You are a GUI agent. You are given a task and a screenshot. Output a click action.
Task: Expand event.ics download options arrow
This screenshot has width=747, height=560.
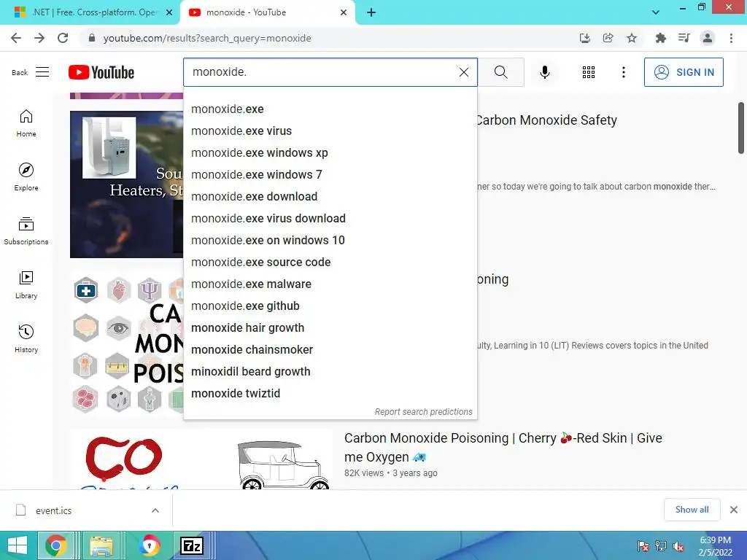[x=155, y=510]
